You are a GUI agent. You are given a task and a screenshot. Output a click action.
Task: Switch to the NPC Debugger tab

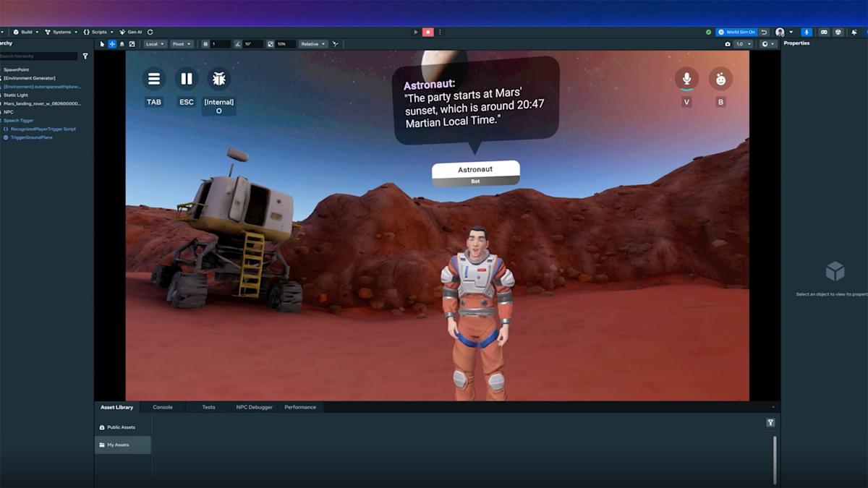(253, 407)
